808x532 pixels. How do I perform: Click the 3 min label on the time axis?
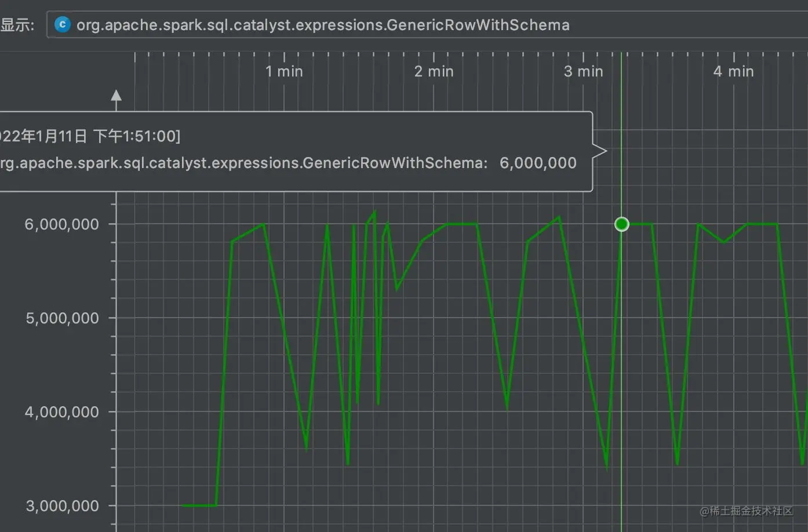pyautogui.click(x=583, y=71)
